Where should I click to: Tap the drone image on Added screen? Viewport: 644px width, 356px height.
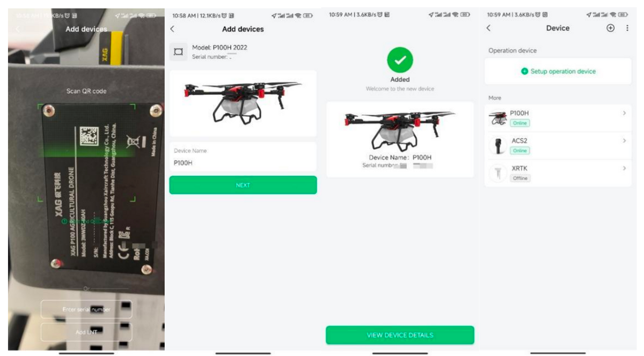[x=400, y=130]
